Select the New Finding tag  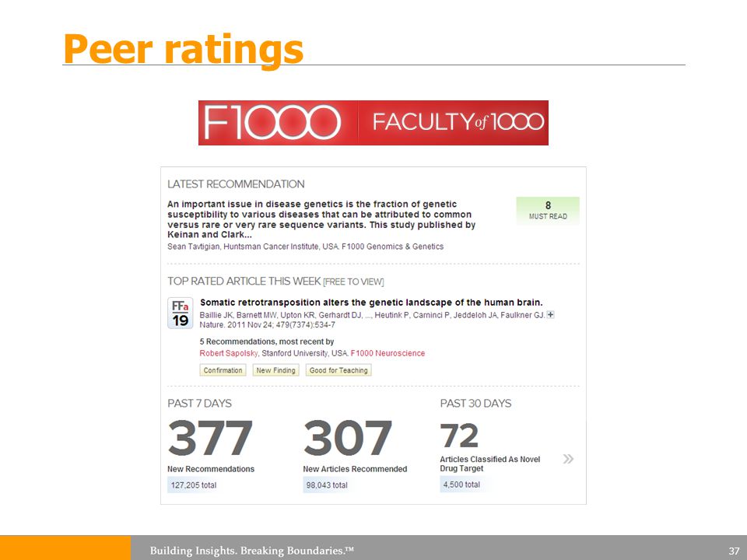tap(275, 370)
